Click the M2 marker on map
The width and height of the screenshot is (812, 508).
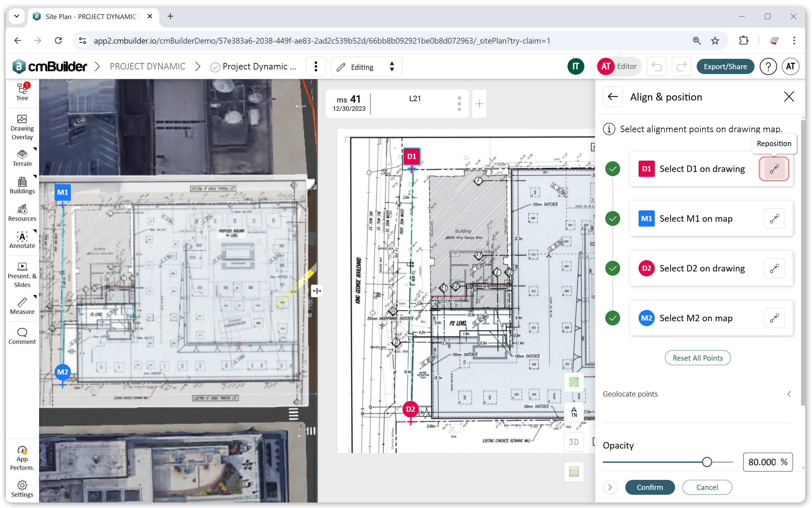62,372
